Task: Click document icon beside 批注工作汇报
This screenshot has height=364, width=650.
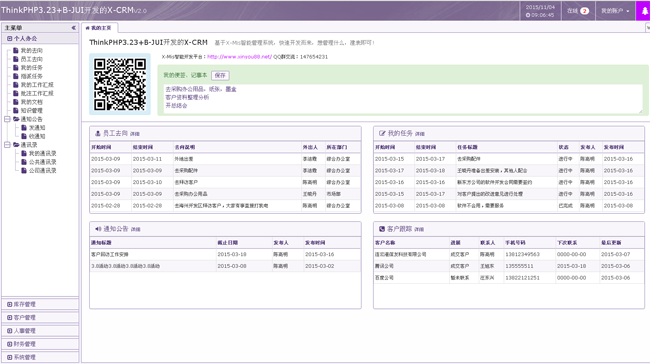Action: point(15,93)
